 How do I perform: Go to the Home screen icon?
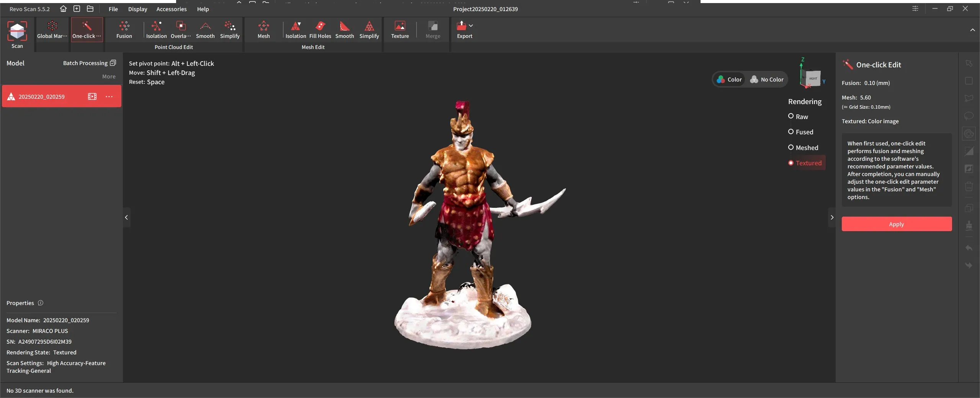(63, 9)
